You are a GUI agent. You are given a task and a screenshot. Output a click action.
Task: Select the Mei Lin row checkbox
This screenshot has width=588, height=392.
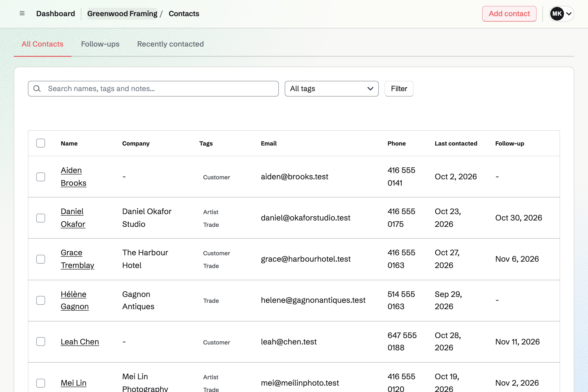[x=40, y=383]
